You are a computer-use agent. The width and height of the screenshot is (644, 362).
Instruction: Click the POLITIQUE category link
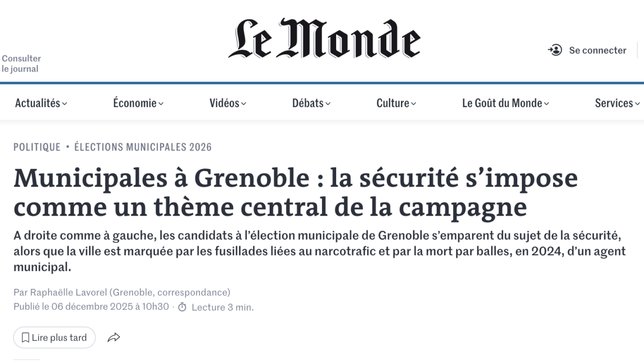[x=37, y=147]
